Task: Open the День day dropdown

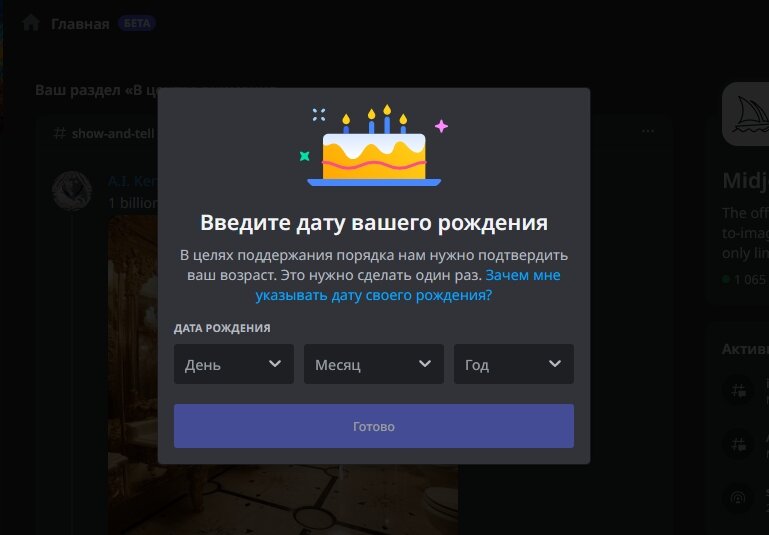Action: [233, 364]
